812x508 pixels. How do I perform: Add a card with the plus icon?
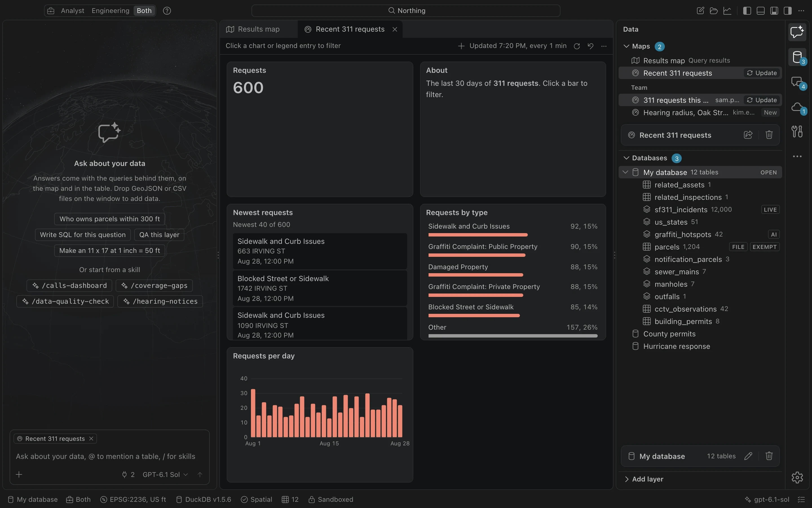461,46
